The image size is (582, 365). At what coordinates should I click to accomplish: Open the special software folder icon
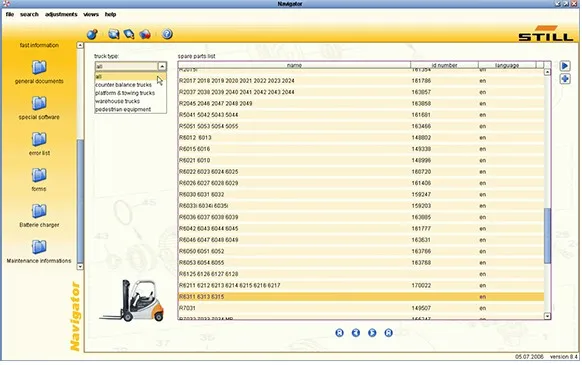pyautogui.click(x=39, y=103)
